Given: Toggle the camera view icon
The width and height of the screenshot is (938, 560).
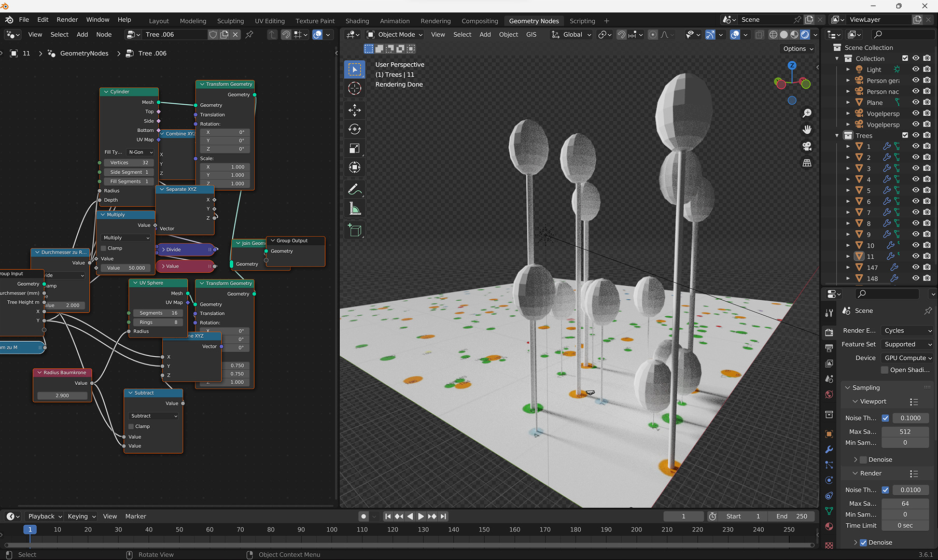Looking at the screenshot, I should click(x=807, y=146).
